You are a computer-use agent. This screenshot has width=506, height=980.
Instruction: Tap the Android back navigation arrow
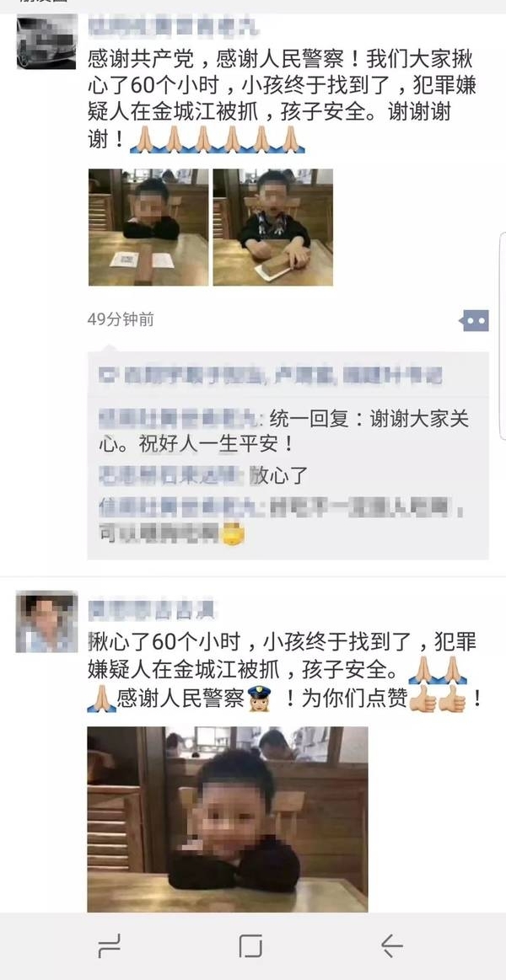391,945
